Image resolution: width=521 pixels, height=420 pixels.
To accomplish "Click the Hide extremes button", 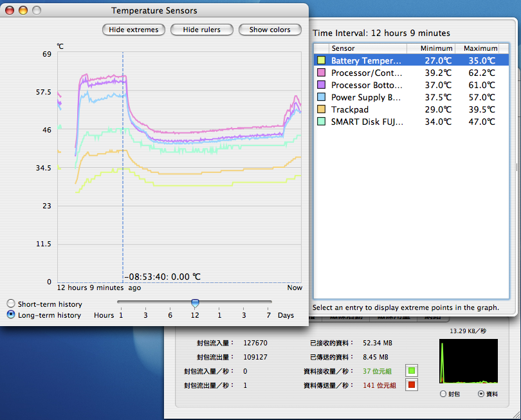I will coord(134,30).
